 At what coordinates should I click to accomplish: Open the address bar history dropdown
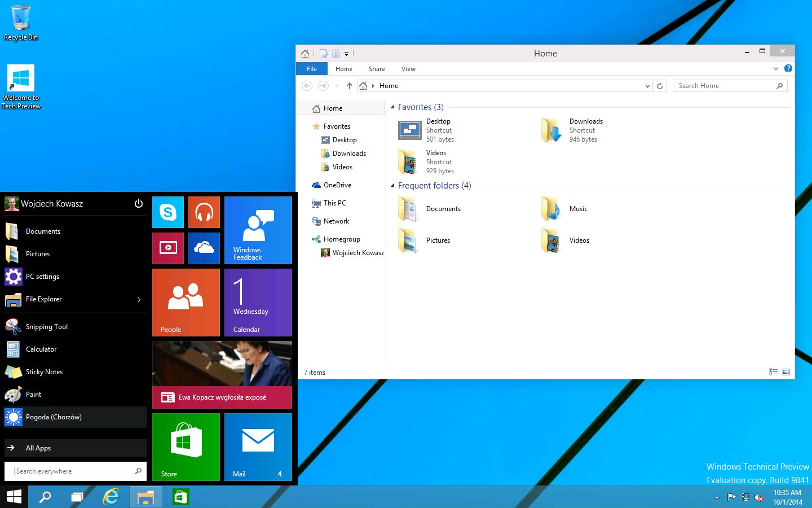click(x=647, y=86)
